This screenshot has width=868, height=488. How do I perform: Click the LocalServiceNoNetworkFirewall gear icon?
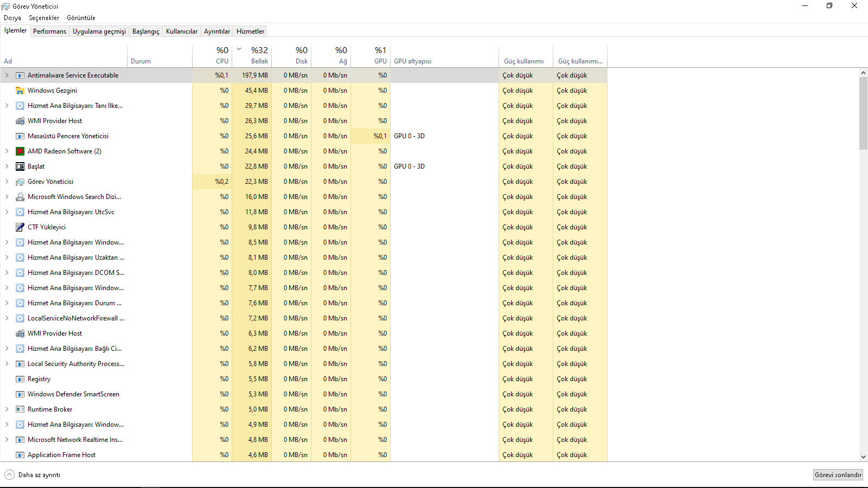point(20,318)
